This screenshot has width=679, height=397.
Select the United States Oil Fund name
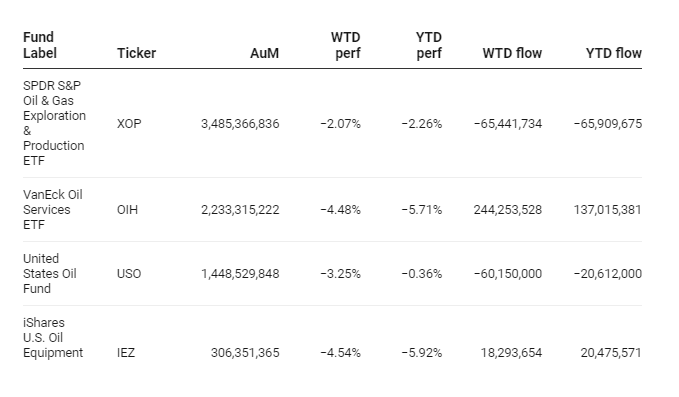click(x=50, y=274)
